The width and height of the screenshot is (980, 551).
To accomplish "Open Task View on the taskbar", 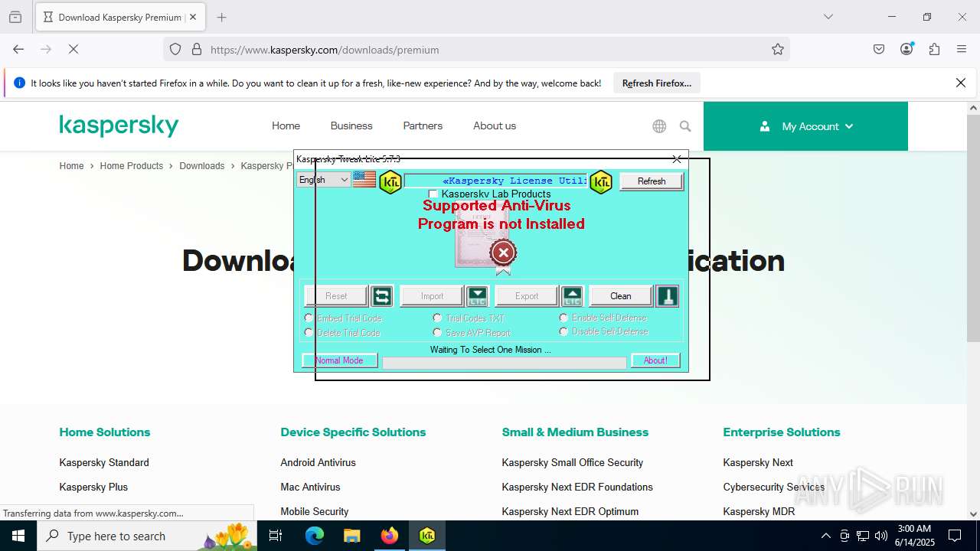I will (276, 536).
